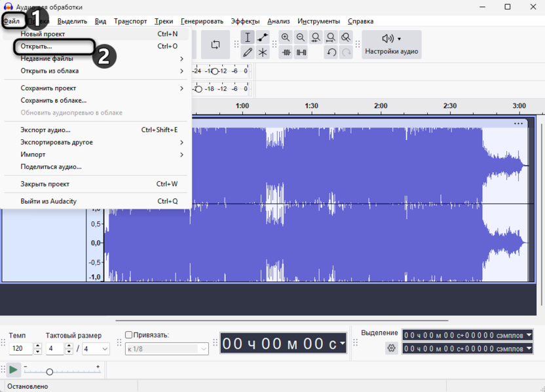Select the Draw pencil tool
This screenshot has width=545, height=392.
[x=247, y=52]
